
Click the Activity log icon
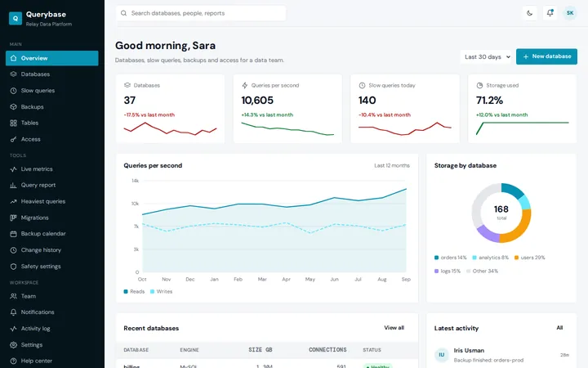pyautogui.click(x=14, y=329)
